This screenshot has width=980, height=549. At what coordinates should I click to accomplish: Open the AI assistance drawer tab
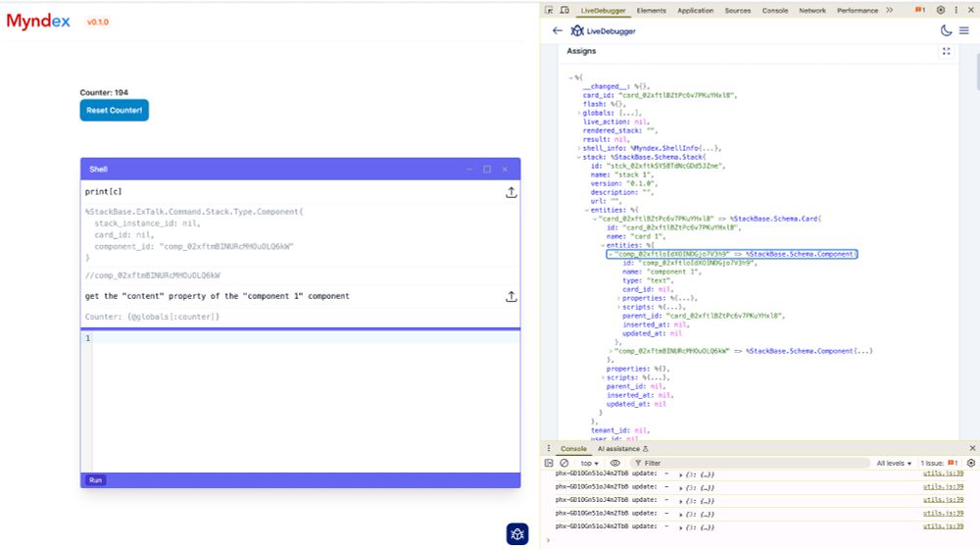(622, 449)
